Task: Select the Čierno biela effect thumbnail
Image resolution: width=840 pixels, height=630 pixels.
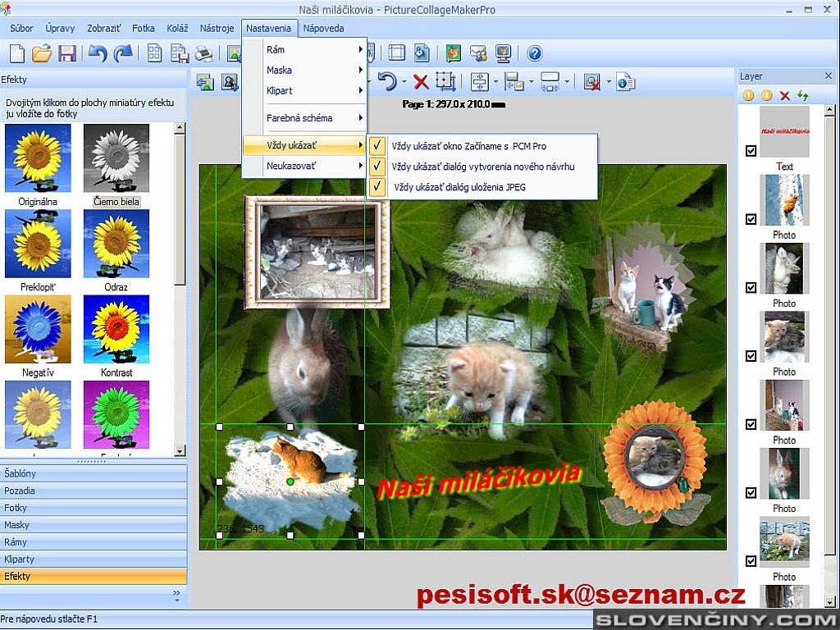Action: point(116,158)
